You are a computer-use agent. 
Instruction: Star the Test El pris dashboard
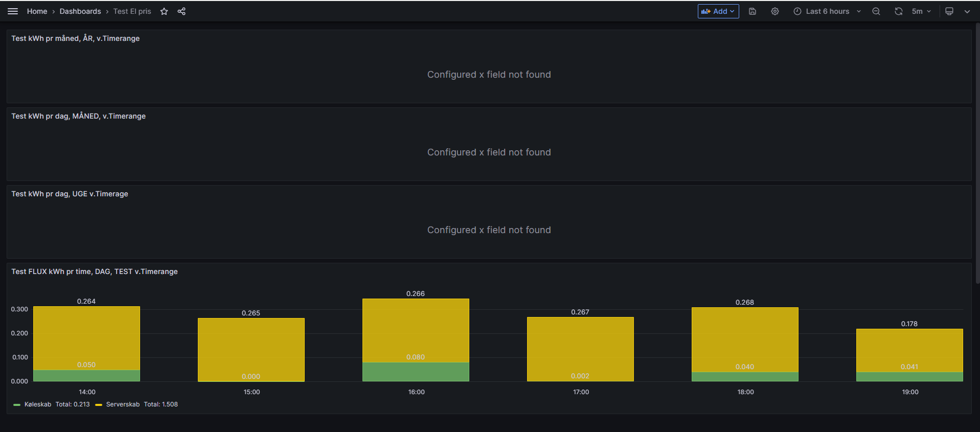(164, 11)
